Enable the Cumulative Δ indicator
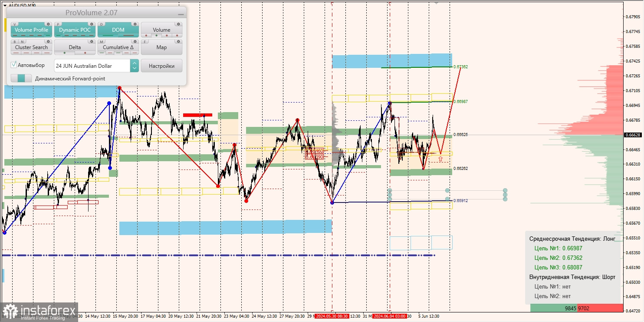Screen dimensions: 644x322 118,47
